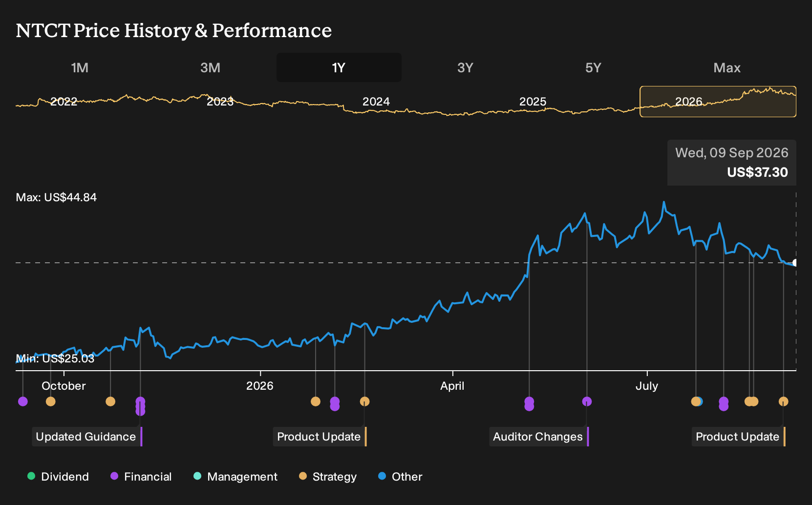Click the 'Max: US$44.84' label
The image size is (812, 505).
[56, 197]
